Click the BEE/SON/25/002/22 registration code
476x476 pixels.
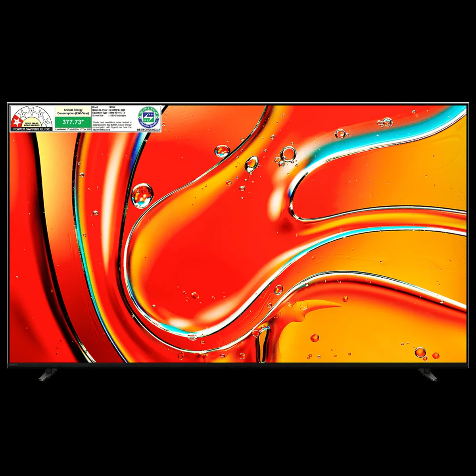149,129
